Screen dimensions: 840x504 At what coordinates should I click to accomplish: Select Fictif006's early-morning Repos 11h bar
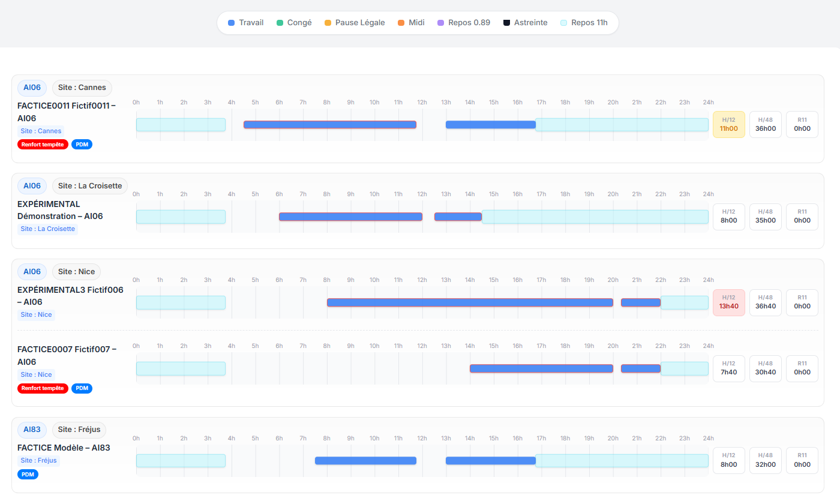pos(181,302)
